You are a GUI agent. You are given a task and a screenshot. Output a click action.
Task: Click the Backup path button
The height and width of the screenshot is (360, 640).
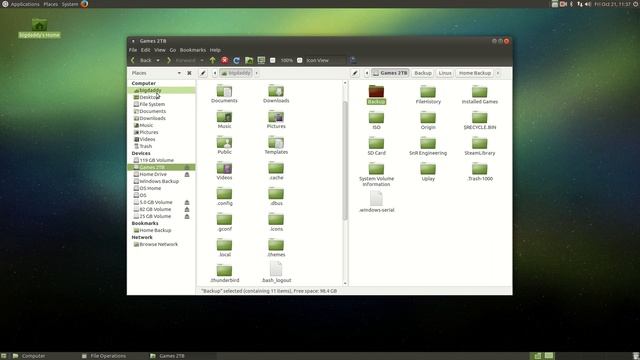(422, 73)
